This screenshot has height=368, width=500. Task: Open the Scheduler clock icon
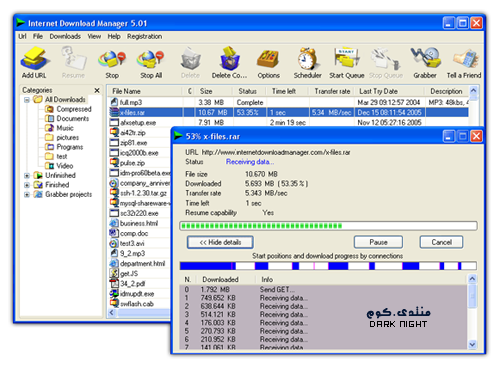[307, 59]
